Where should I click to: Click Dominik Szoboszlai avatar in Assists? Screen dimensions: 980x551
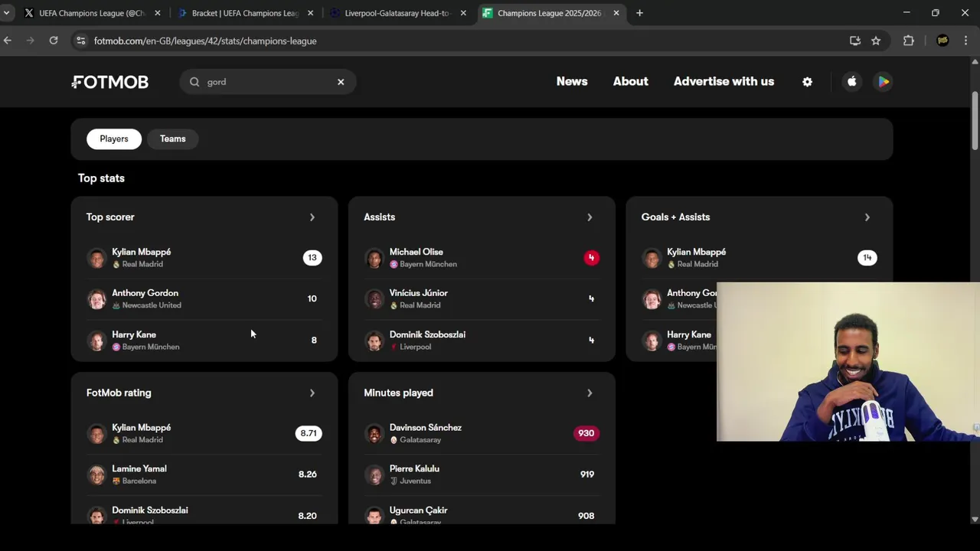point(374,341)
